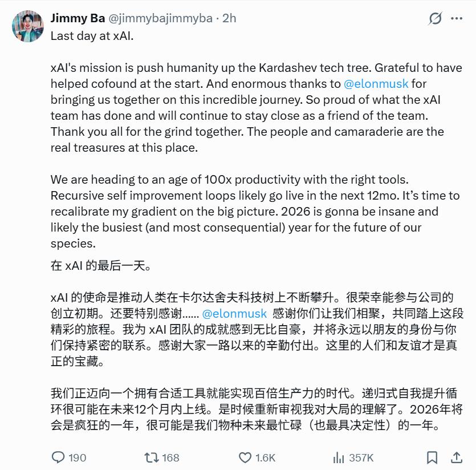This screenshot has width=476, height=470.
Task: Click the 190 replies count
Action: [77, 457]
